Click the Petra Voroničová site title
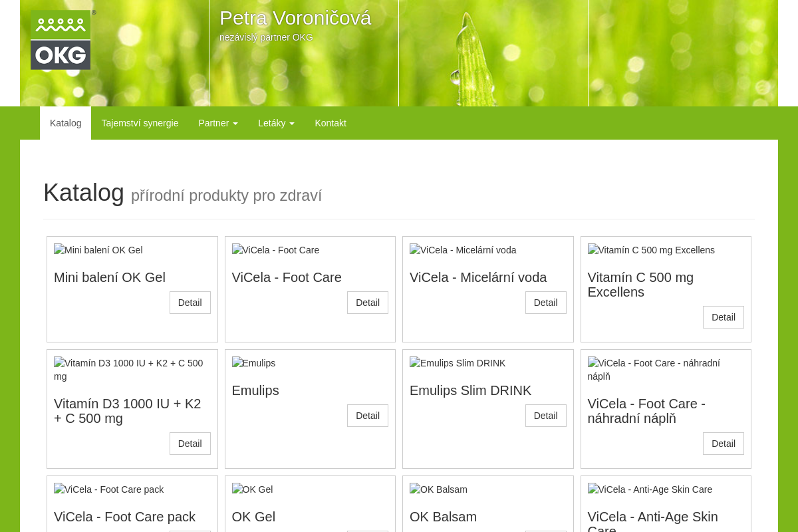Image resolution: width=798 pixels, height=532 pixels. (x=295, y=18)
